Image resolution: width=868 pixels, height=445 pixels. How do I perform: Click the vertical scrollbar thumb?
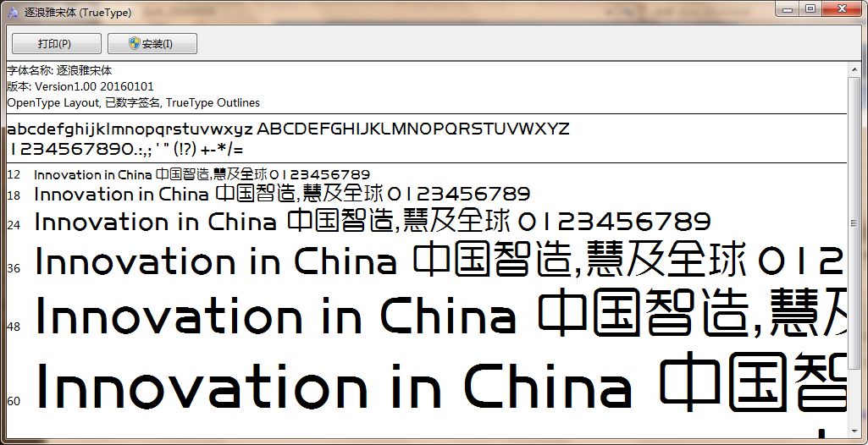(x=854, y=222)
